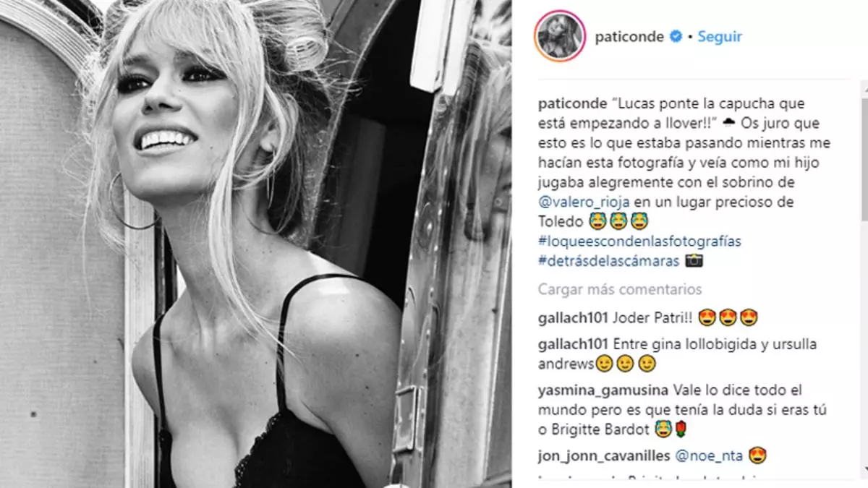Screen dimensions: 868x488
Task: Open paticonde username in the header
Action: tap(629, 36)
